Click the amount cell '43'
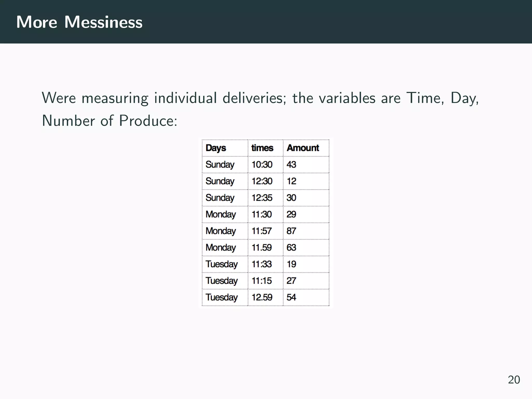Viewport: 532px width, 399px height. [306, 165]
